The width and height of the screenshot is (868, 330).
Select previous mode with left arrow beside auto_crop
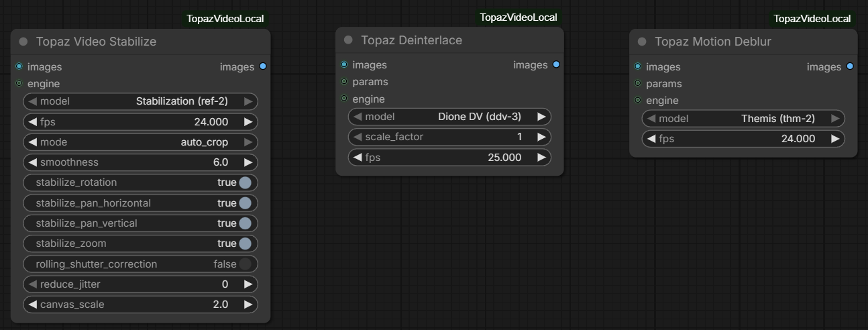tap(32, 142)
